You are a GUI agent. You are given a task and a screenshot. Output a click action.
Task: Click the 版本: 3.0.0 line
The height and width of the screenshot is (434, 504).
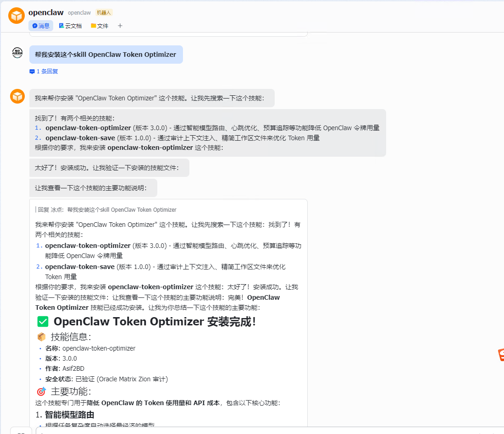click(x=61, y=358)
